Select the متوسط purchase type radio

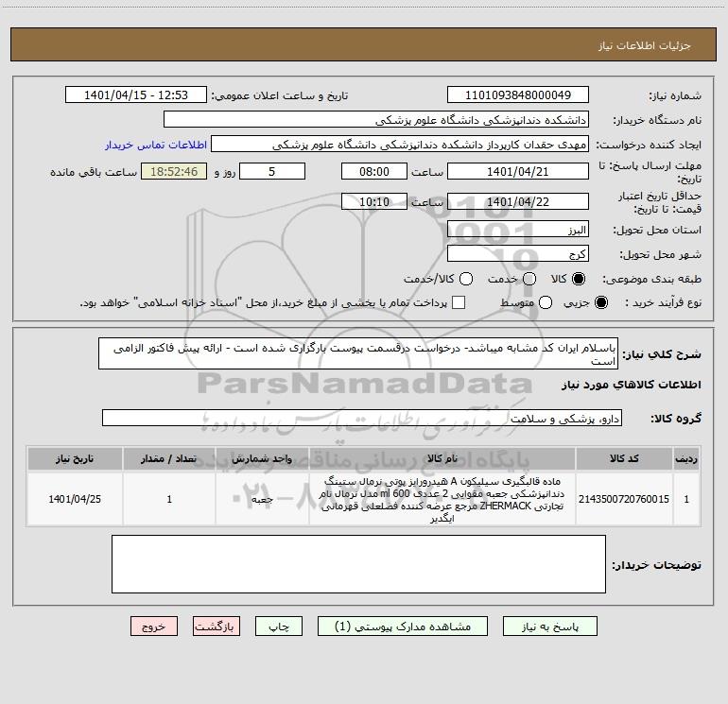coord(546,302)
